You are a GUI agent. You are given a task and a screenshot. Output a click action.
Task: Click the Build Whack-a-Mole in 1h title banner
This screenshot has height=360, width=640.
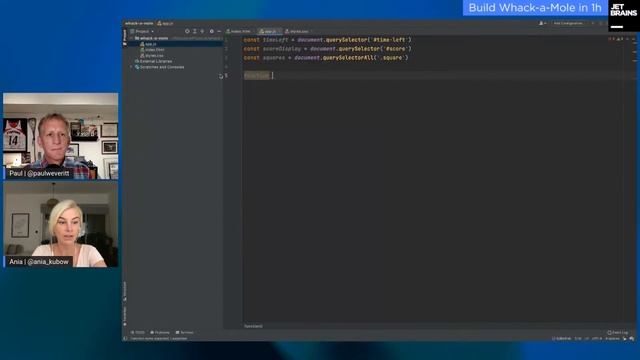coord(535,8)
